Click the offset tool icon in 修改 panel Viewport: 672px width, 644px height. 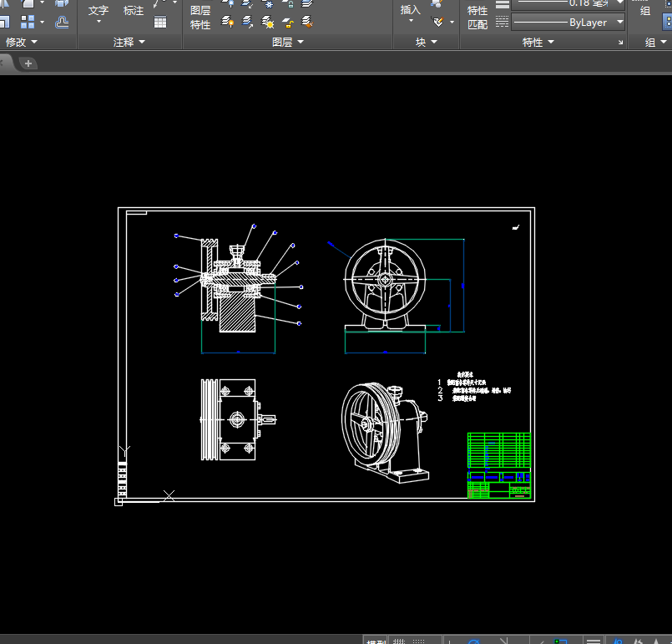[62, 22]
